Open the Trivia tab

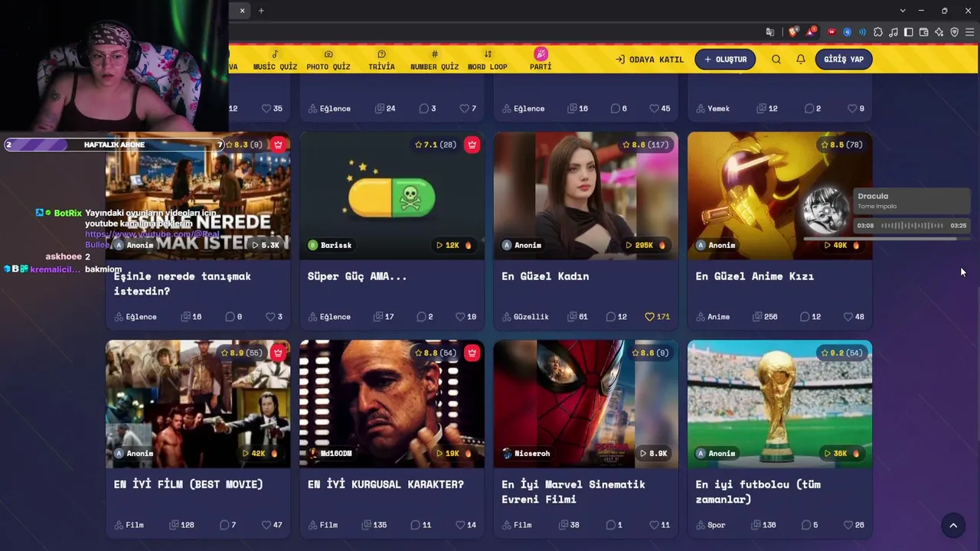coord(381,60)
